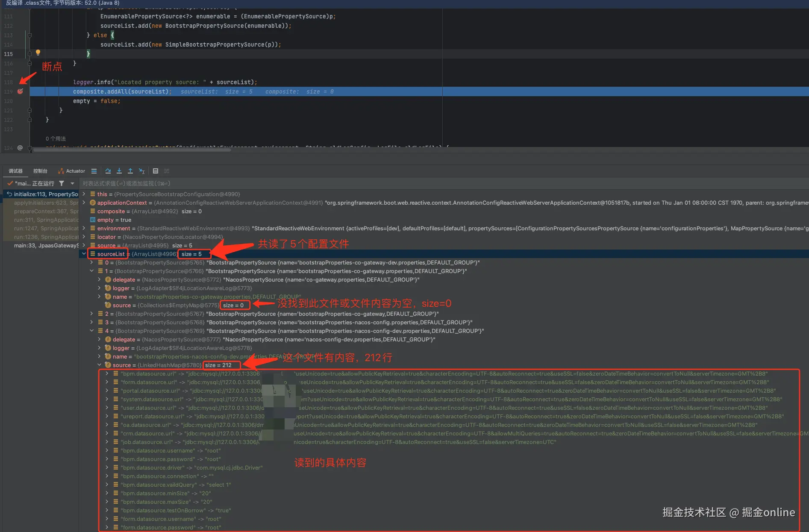The height and width of the screenshot is (532, 809).
Task: Click the evaluate expression input field
Action: click(444, 183)
